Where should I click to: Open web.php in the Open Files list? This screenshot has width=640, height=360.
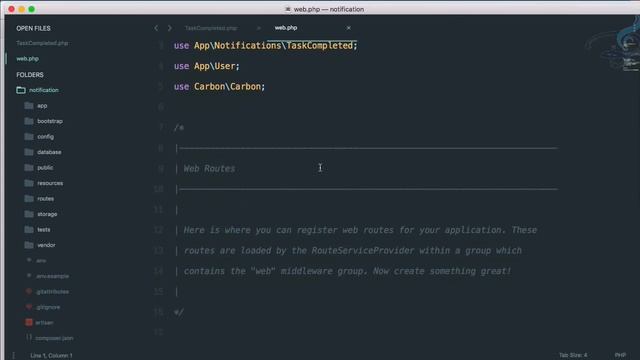pos(27,59)
